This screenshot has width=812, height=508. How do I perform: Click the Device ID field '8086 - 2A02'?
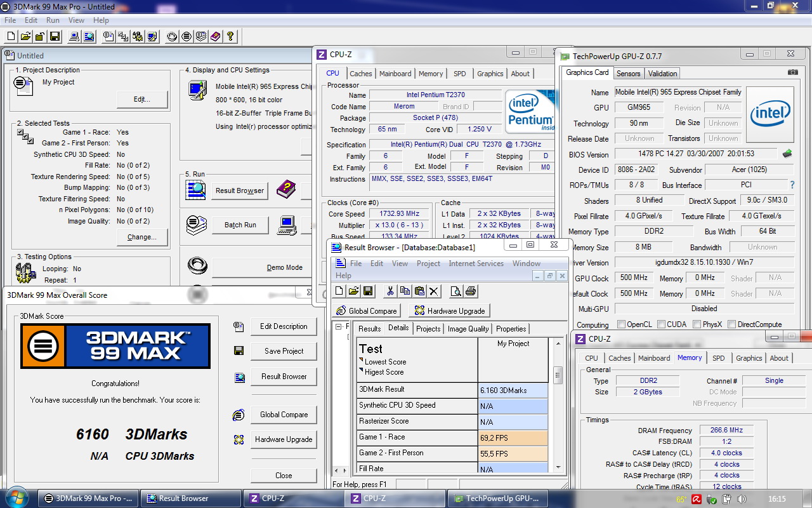click(636, 170)
